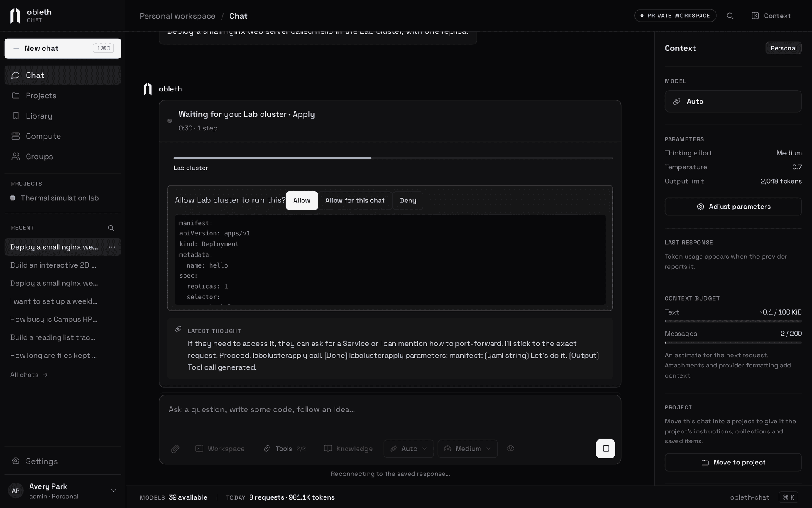
Task: Search recent chats with the magnifier icon
Action: (x=111, y=228)
